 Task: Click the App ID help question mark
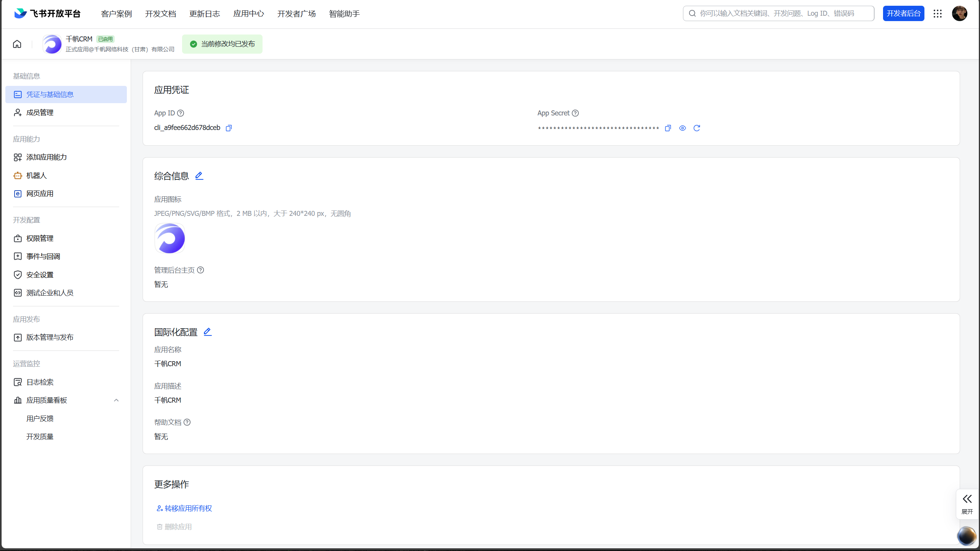click(181, 113)
